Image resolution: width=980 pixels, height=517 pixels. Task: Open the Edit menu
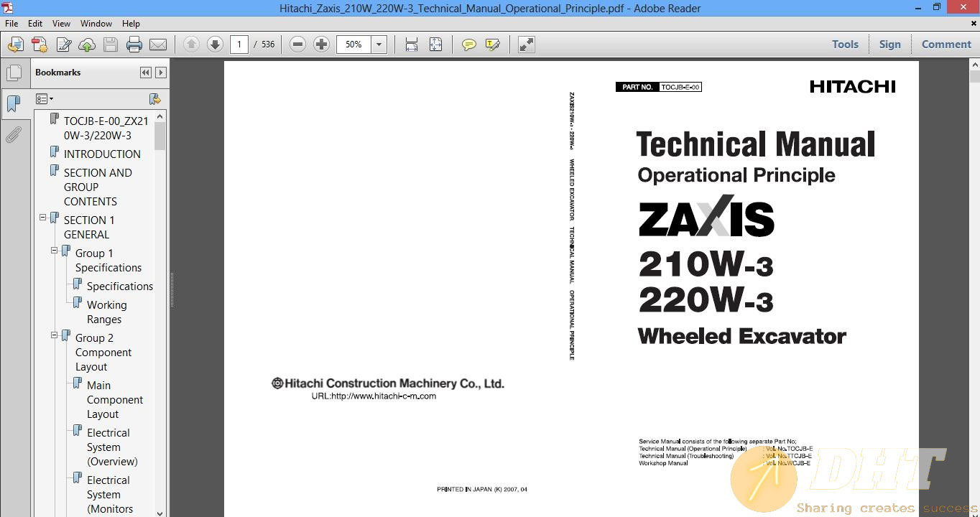(x=35, y=24)
